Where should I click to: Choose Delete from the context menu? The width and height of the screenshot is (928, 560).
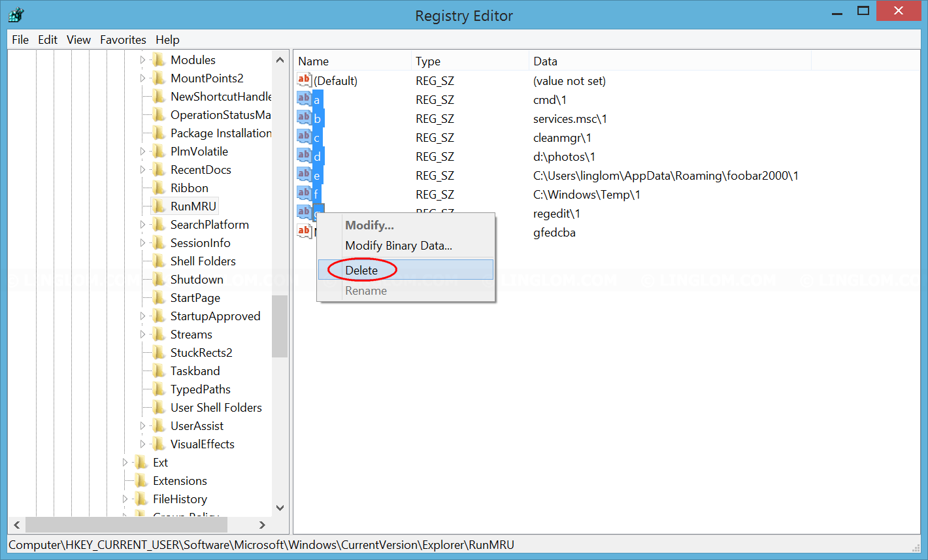[405, 270]
